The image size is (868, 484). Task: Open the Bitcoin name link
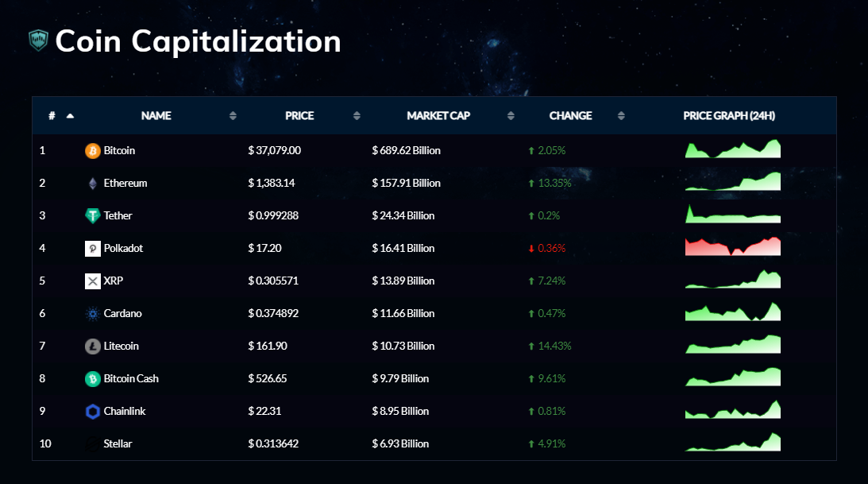119,151
